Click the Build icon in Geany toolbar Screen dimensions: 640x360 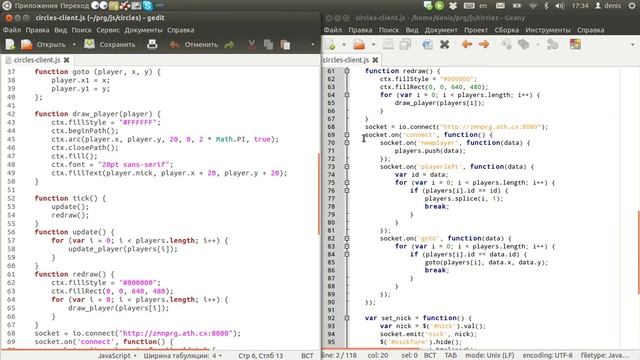point(524,44)
